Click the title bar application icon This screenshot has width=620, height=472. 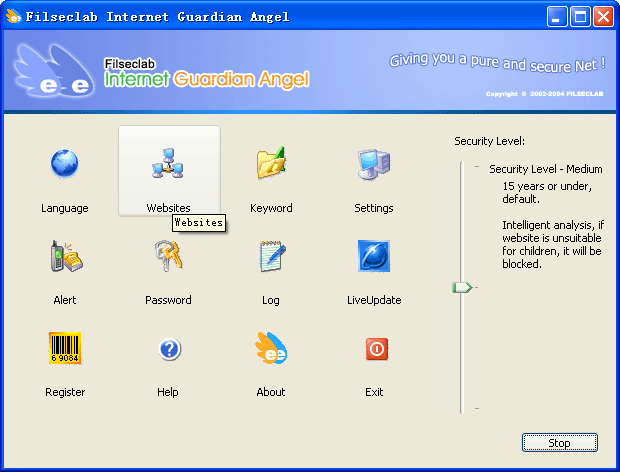(x=14, y=16)
